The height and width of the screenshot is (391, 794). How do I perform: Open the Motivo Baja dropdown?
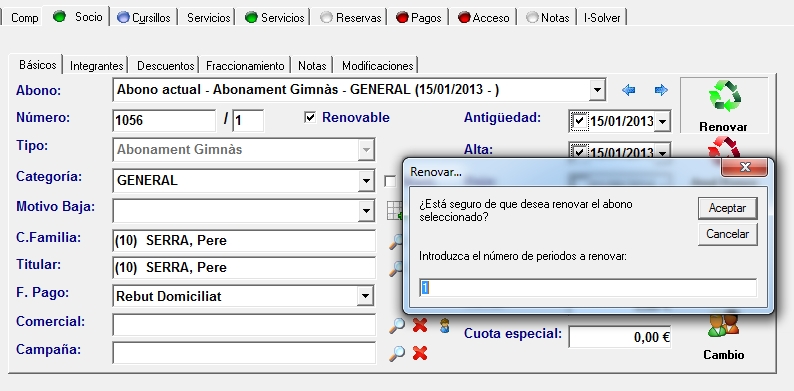click(366, 211)
